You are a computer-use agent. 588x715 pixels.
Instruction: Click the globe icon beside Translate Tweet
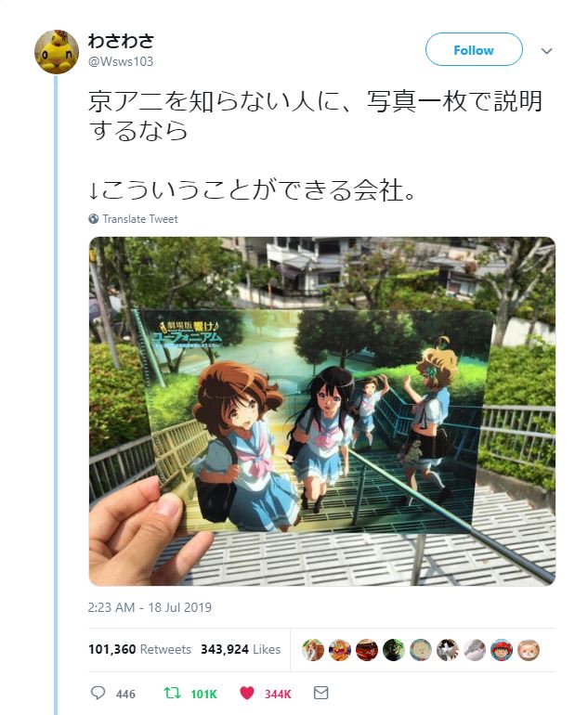click(x=94, y=219)
